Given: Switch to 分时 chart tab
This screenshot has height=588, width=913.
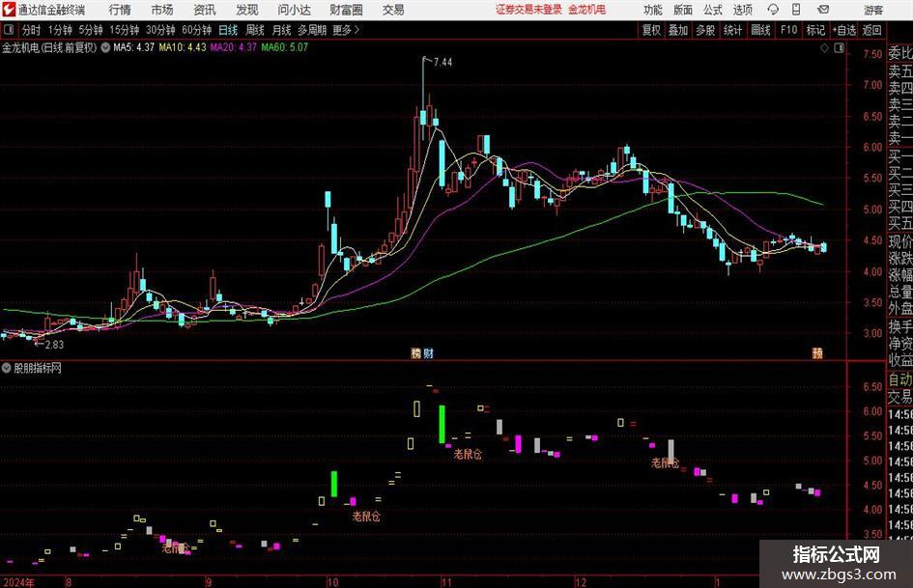Looking at the screenshot, I should (x=31, y=30).
